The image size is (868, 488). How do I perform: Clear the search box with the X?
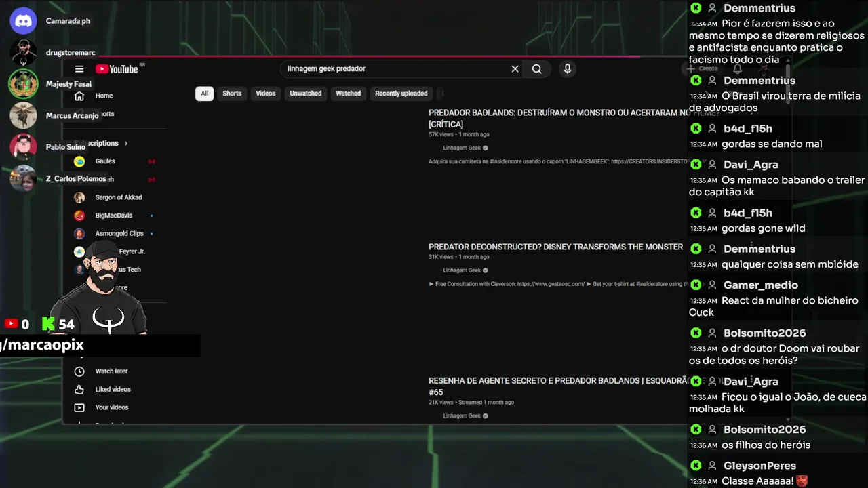(x=515, y=69)
